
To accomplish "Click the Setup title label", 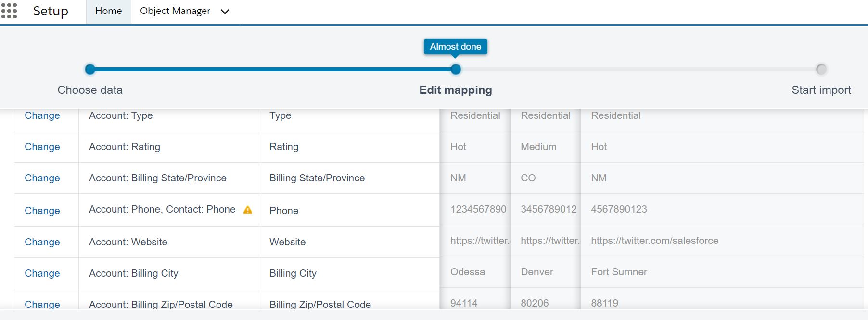I will tap(51, 11).
